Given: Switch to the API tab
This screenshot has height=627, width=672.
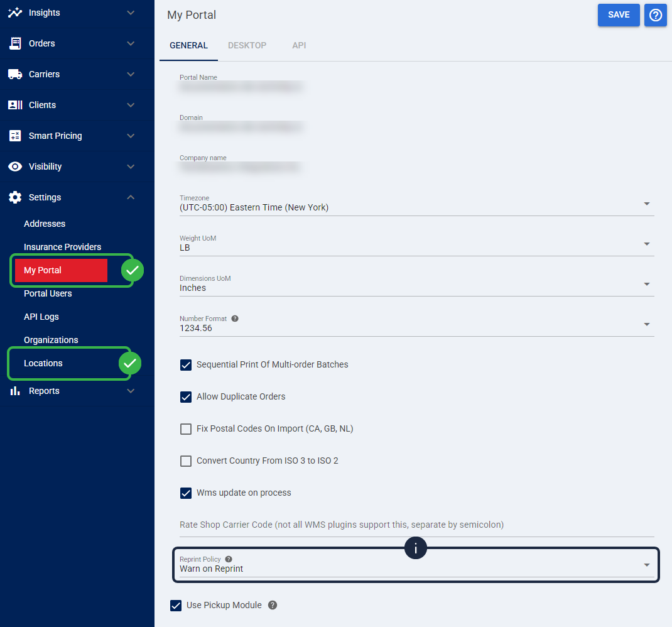Looking at the screenshot, I should click(x=299, y=45).
